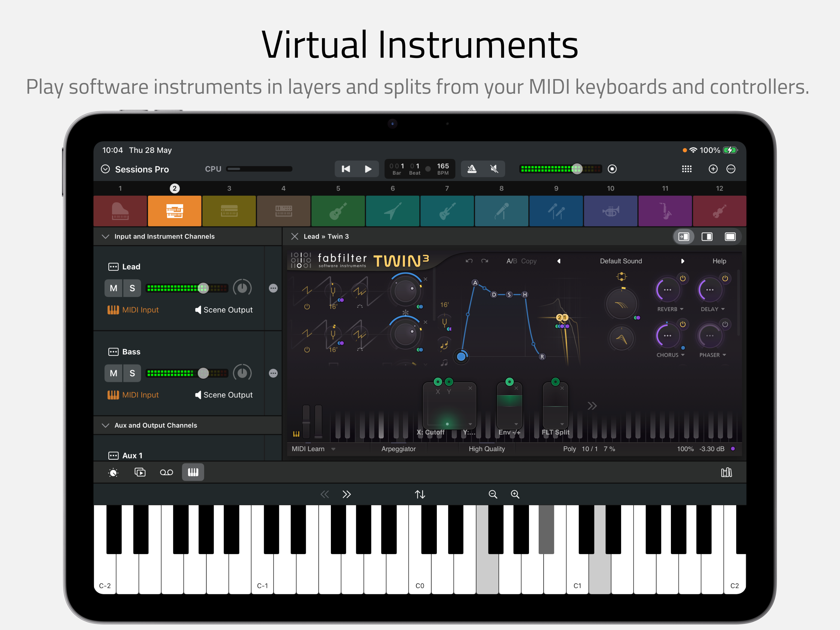Open the Default Sound preset menu
This screenshot has height=630, width=840.
[x=621, y=261]
